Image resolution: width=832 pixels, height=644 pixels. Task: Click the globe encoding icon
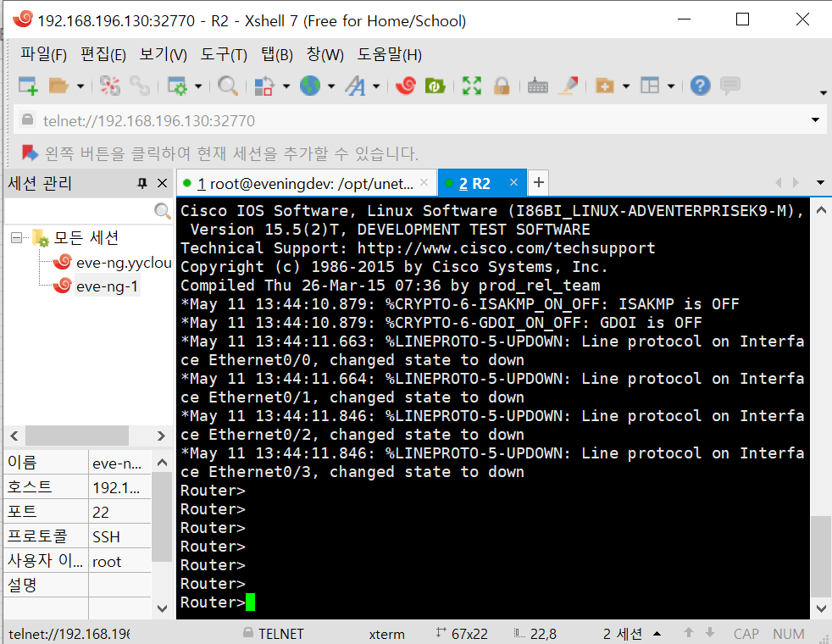point(310,86)
